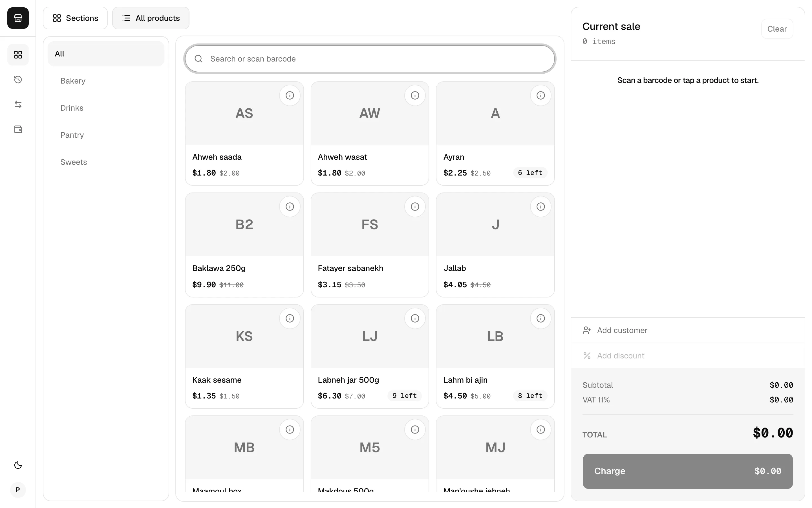Show info for Ahweh wasat

415,95
